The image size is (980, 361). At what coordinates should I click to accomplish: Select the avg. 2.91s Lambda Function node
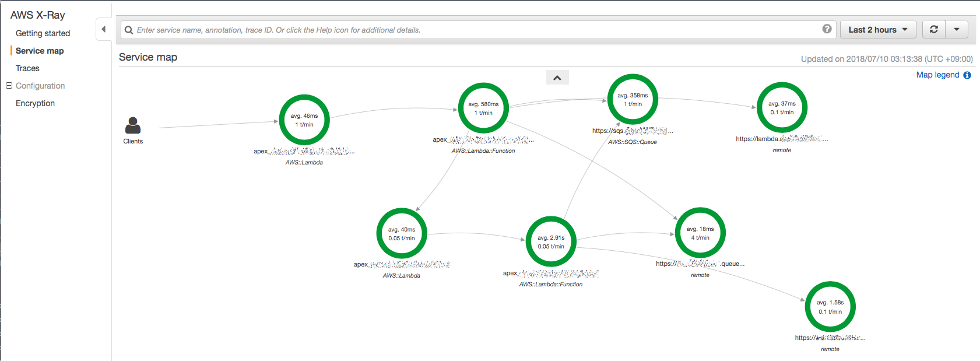551,242
